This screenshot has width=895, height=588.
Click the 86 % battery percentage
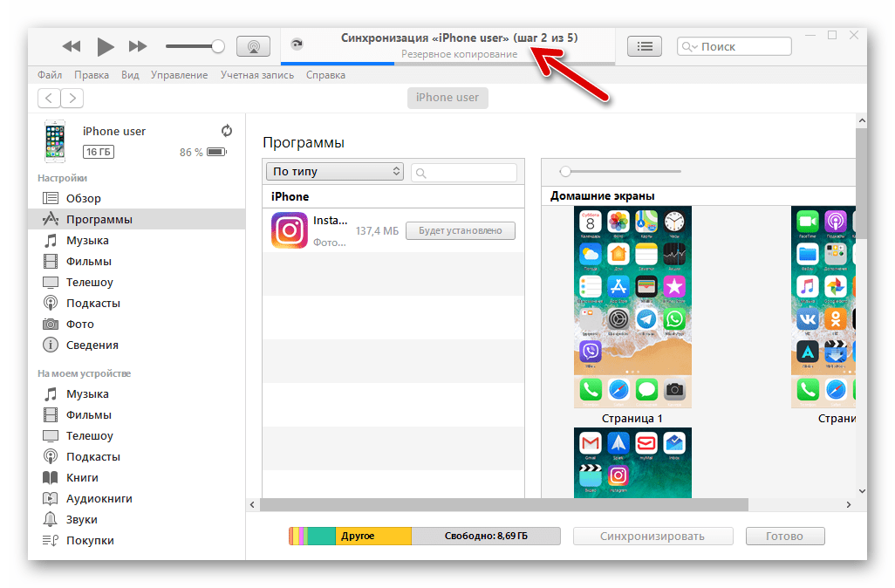191,153
